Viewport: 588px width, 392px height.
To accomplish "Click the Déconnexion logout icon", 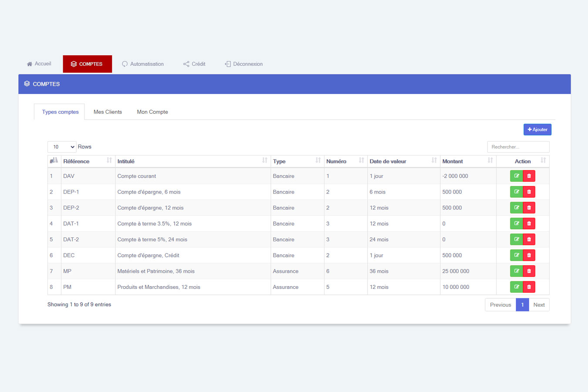I will pyautogui.click(x=227, y=64).
